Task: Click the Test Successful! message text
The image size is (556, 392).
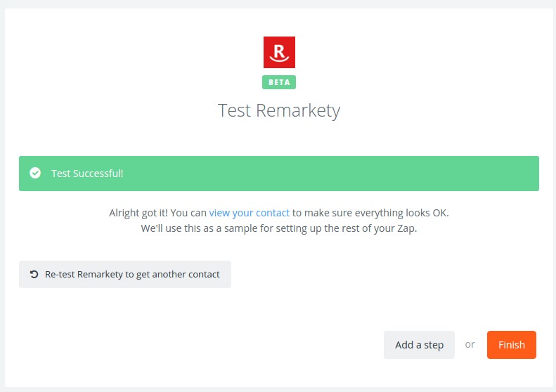Action: pyautogui.click(x=87, y=174)
